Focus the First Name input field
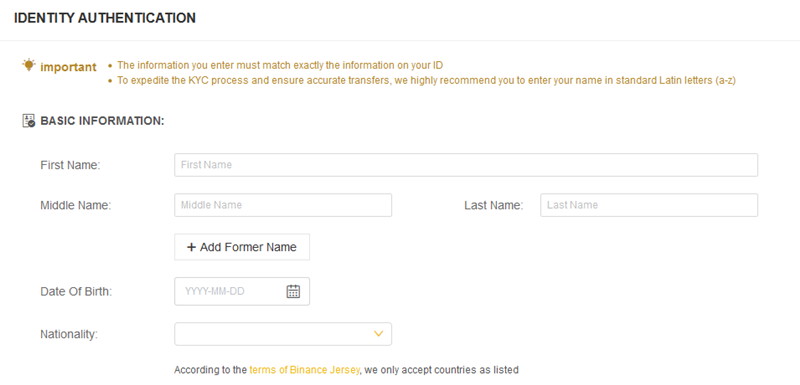800x385 pixels. [x=466, y=165]
